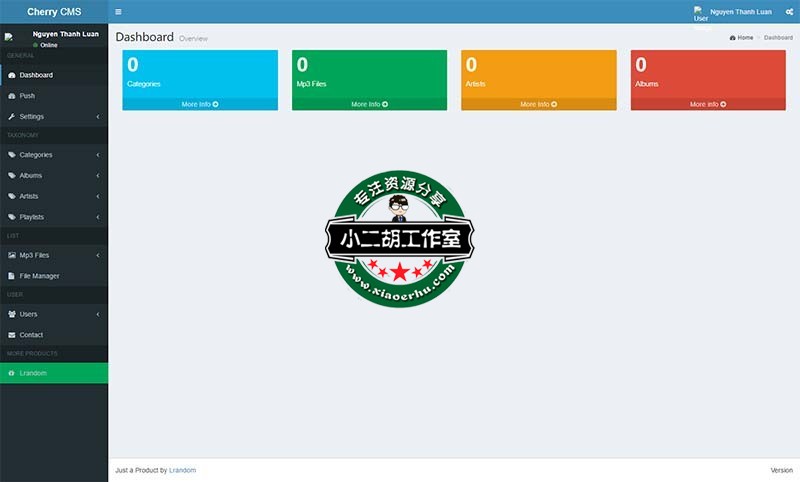Click the Mp3 Files icon in the sidebar
Viewport: 800px width, 482px height.
(11, 255)
